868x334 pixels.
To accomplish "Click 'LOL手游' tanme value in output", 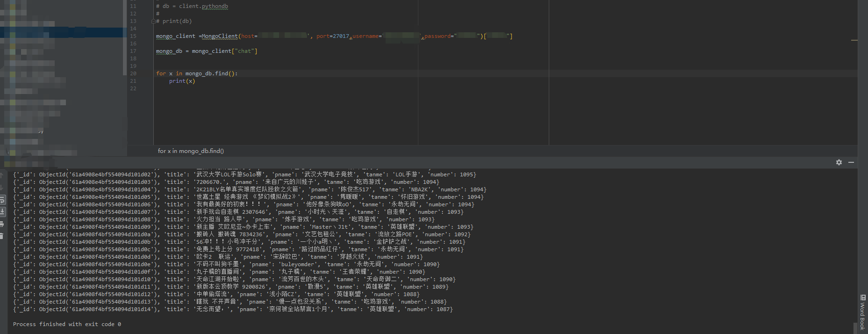I will tap(407, 174).
